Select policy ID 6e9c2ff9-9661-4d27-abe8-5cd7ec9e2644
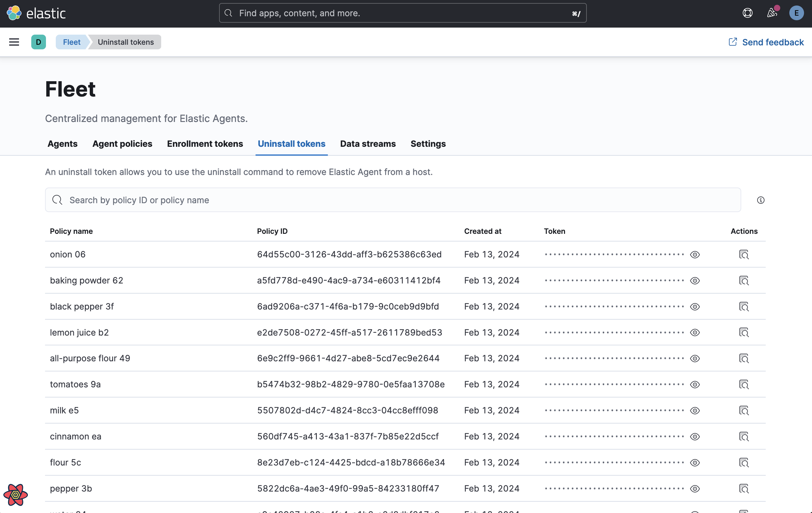 (x=348, y=358)
